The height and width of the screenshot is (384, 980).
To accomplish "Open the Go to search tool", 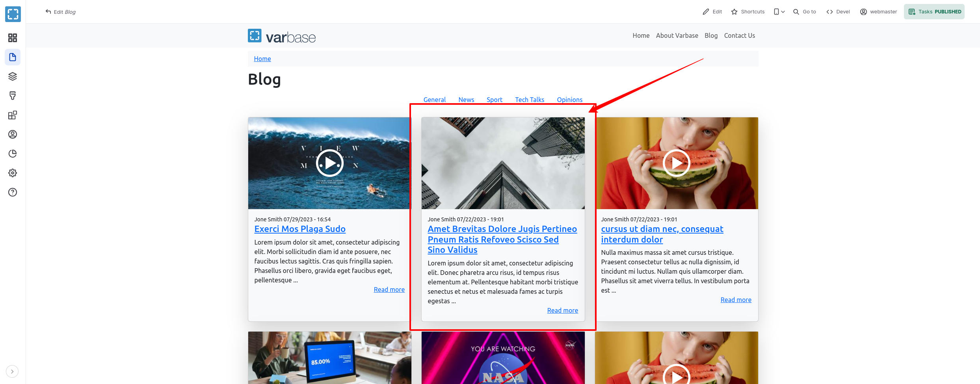I will 805,12.
